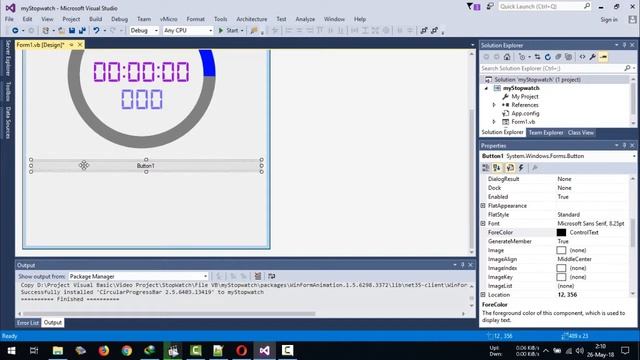Sync with active document in Solution Explorer
The image size is (640, 360).
(537, 57)
